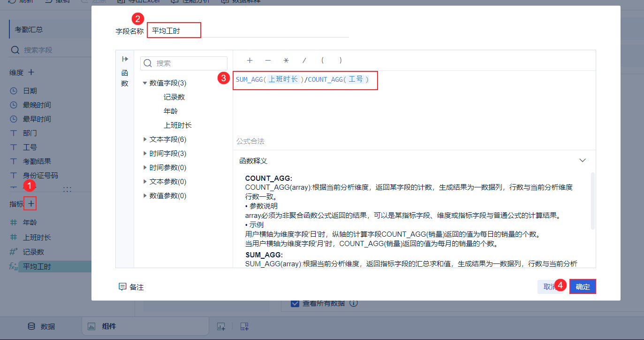Insert the divide operator
Image resolution: width=644 pixels, height=340 pixels.
[x=304, y=60]
